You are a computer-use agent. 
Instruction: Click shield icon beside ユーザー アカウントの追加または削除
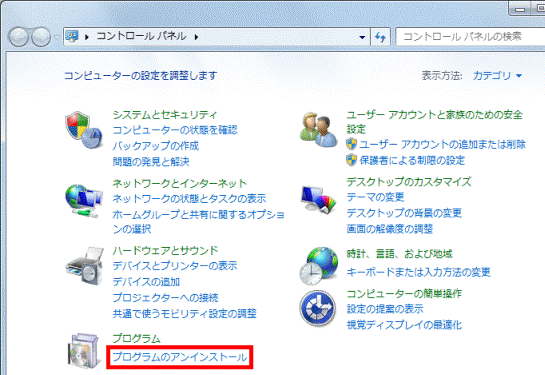(x=351, y=144)
